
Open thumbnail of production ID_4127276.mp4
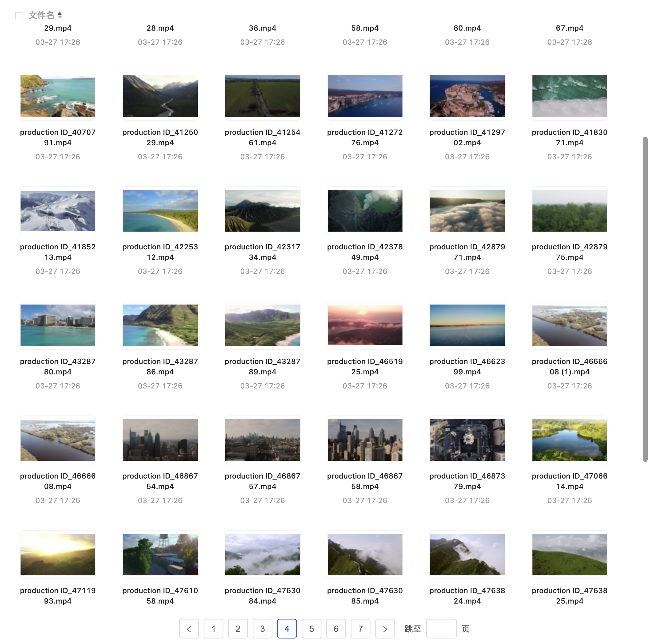(x=365, y=96)
